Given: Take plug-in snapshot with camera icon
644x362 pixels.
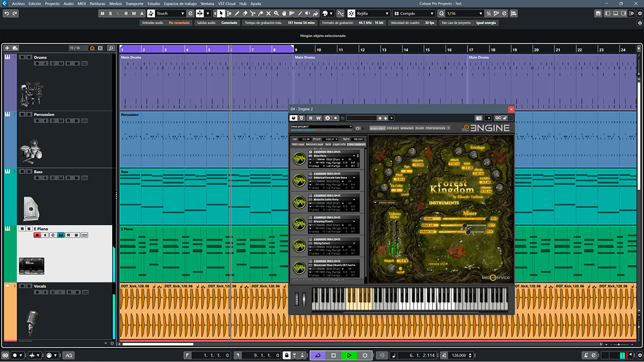Looking at the screenshot, I should (478, 118).
